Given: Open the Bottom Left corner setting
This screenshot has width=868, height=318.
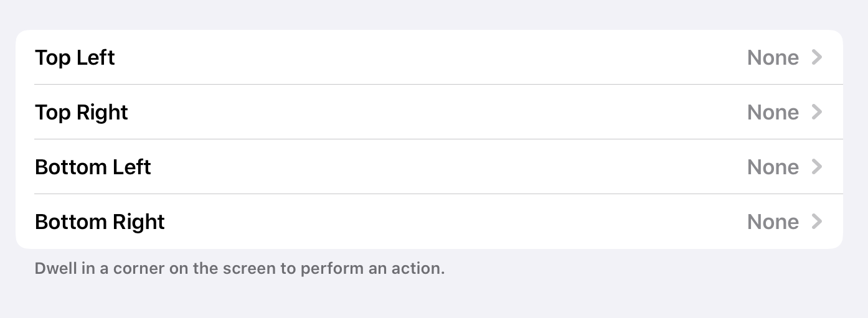Looking at the screenshot, I should pos(429,167).
